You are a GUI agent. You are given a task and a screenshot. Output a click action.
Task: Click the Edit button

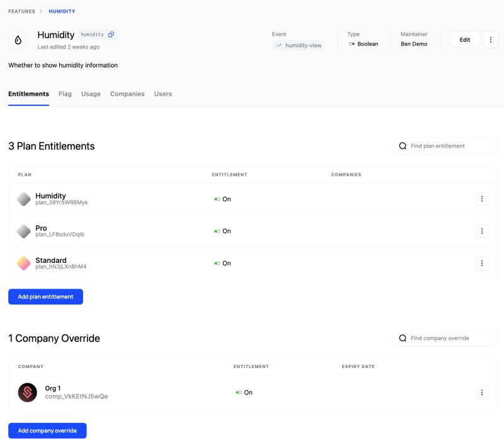click(464, 39)
